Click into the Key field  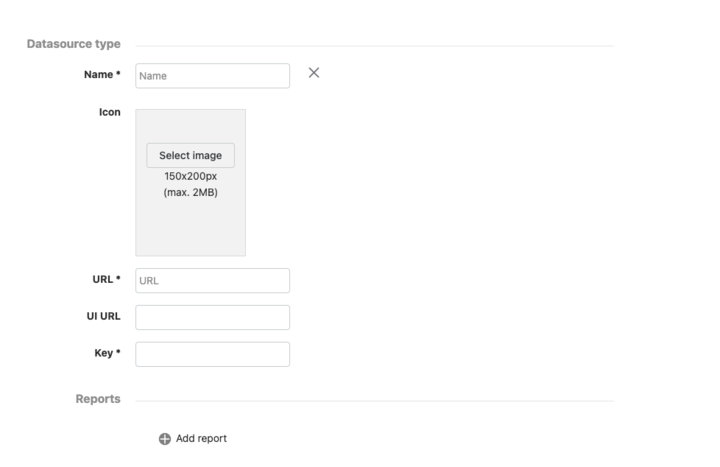coord(212,354)
